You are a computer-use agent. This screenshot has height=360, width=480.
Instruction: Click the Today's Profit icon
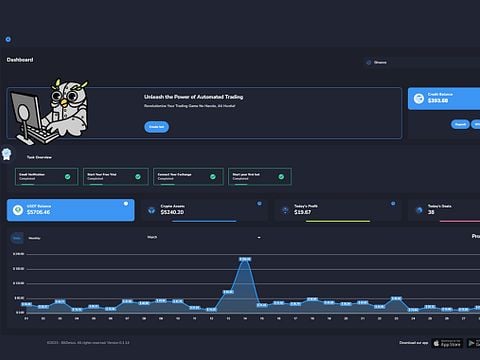tap(285, 210)
